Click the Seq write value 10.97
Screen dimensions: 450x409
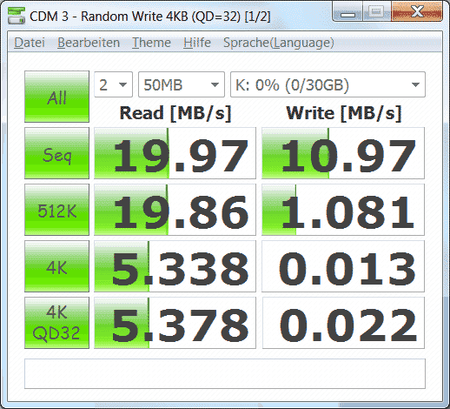[343, 153]
